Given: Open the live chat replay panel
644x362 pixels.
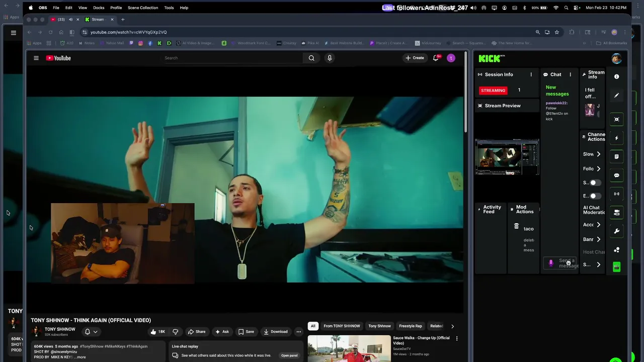Looking at the screenshot, I should [289, 355].
